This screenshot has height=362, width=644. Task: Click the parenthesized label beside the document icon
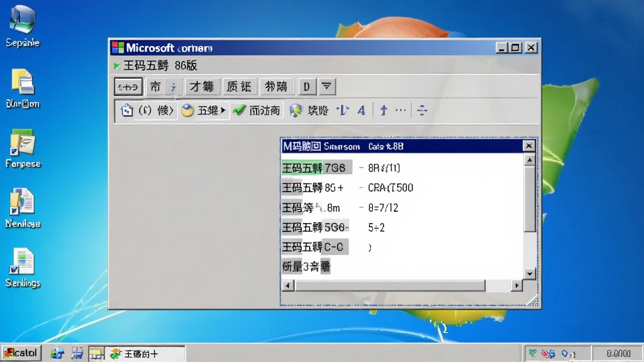click(x=156, y=110)
